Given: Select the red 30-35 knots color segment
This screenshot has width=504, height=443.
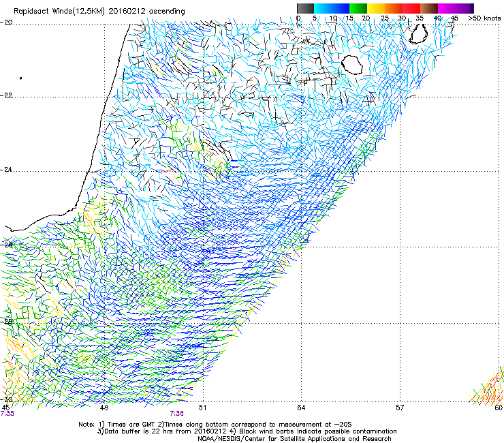Looking at the screenshot, I should pos(411,8).
